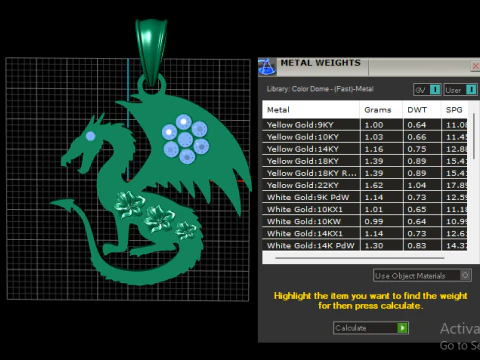The width and height of the screenshot is (480, 360).
Task: Select the White Gold:14K PdW row
Action: pyautogui.click(x=365, y=245)
